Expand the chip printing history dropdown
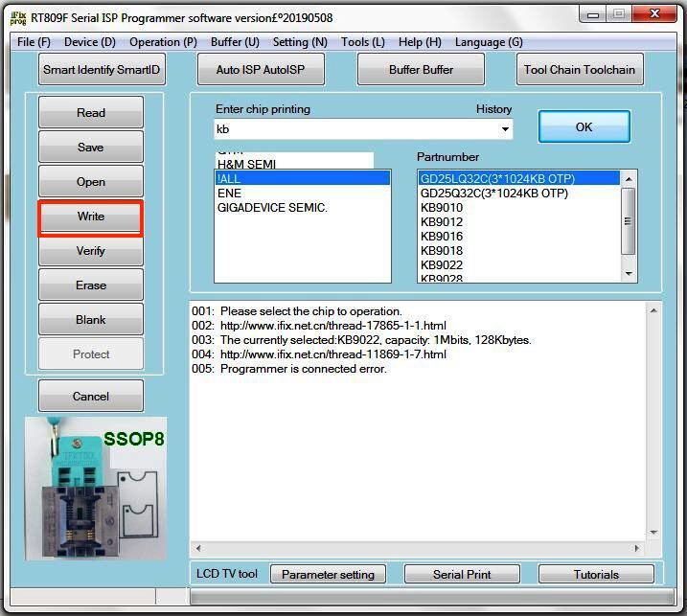 pyautogui.click(x=504, y=129)
